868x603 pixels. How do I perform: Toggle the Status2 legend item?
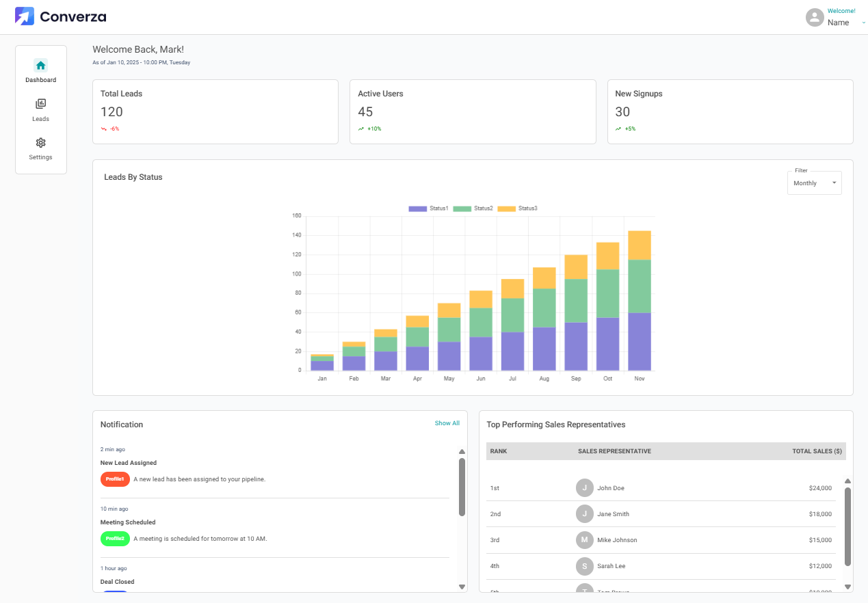[x=473, y=209]
